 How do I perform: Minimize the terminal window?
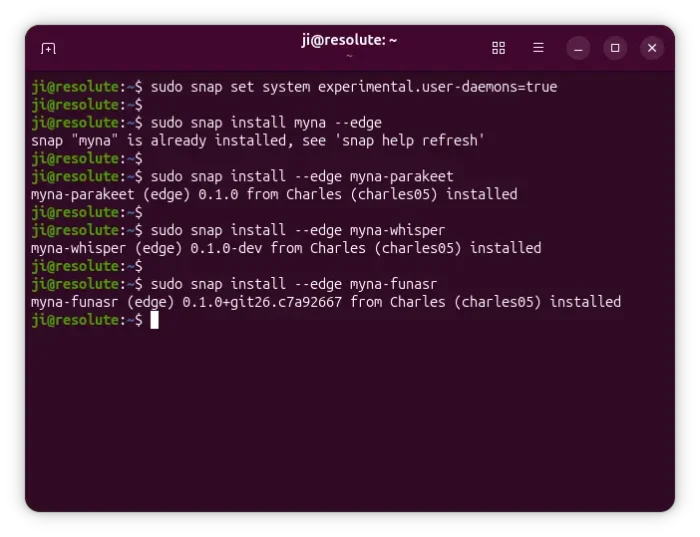(578, 48)
